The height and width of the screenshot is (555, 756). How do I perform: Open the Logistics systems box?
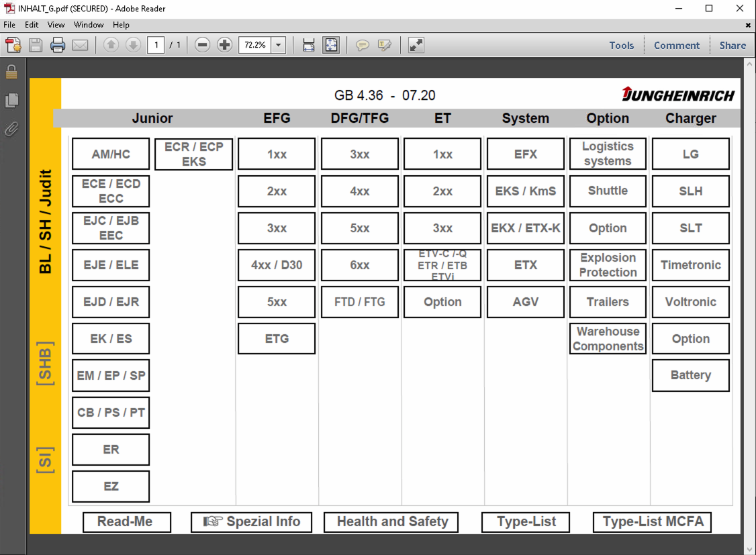click(608, 154)
